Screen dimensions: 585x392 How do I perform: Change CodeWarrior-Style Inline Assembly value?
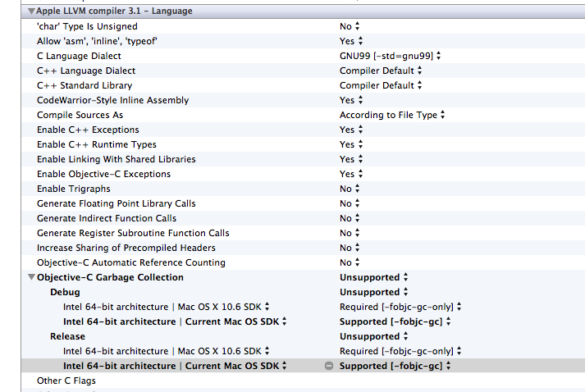pos(351,100)
